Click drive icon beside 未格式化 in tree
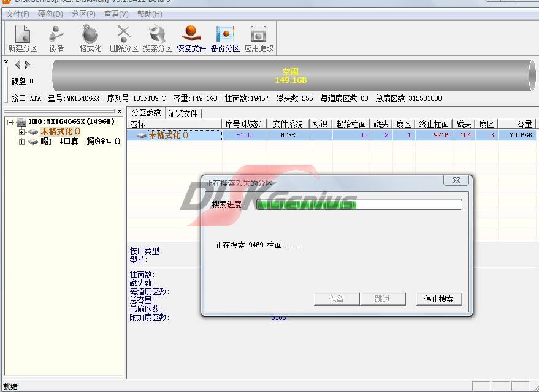This screenshot has width=539, height=392. pos(32,132)
